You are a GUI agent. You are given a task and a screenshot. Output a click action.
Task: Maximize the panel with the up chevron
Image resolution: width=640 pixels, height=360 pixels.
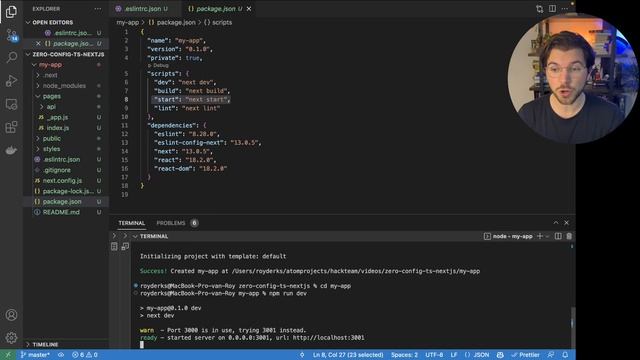[x=556, y=223]
